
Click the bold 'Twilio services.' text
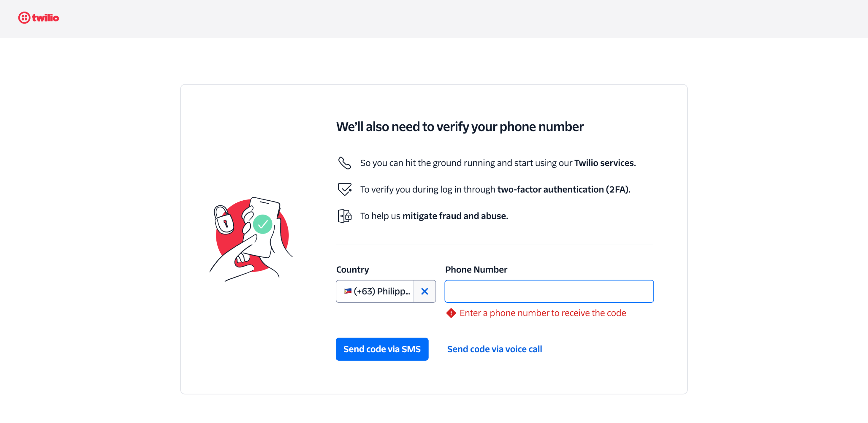point(605,163)
